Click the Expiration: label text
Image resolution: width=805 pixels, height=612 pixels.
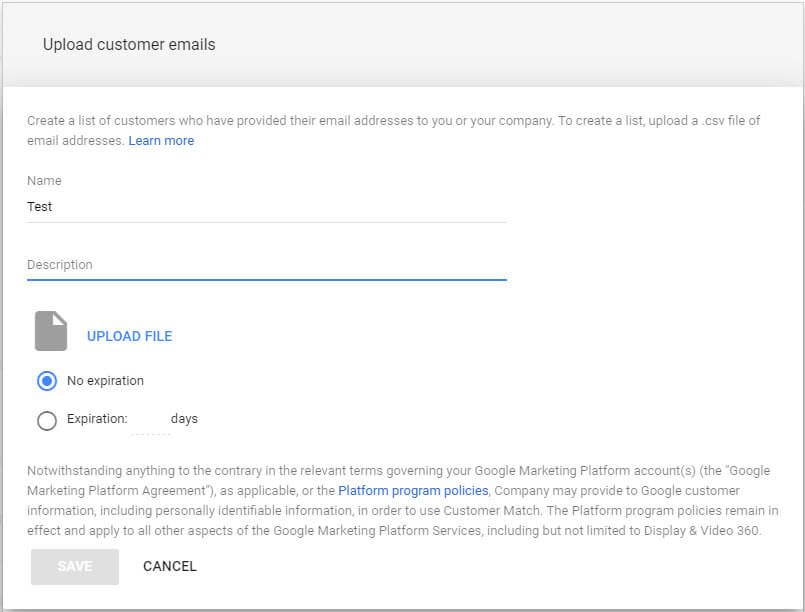pos(97,419)
